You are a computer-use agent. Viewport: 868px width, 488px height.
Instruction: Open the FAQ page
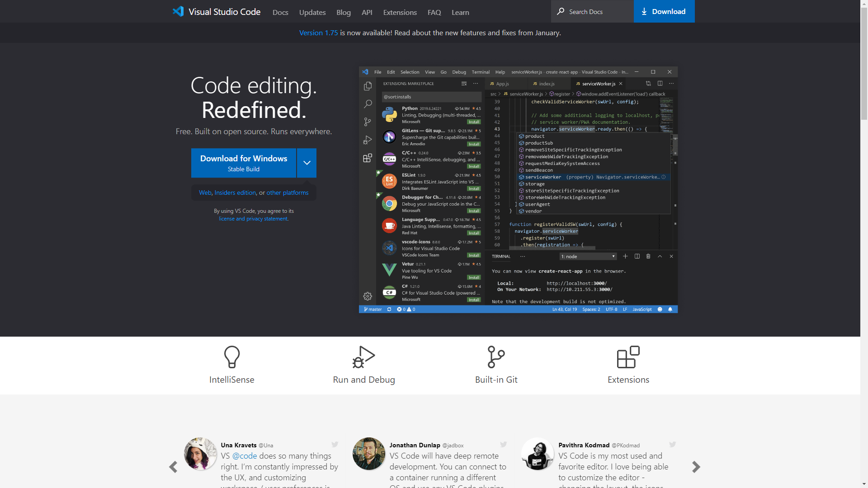point(434,12)
